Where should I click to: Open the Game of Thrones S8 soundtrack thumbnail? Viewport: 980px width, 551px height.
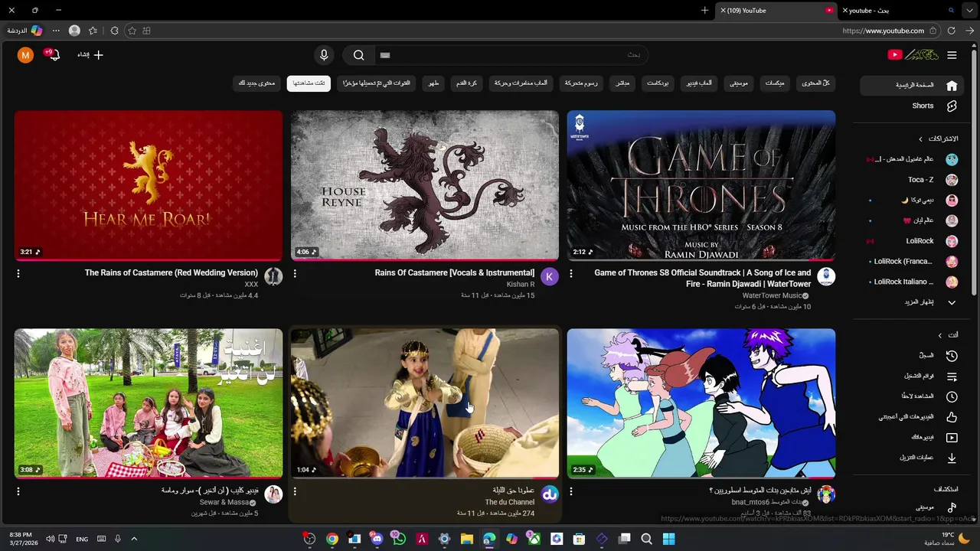point(701,185)
